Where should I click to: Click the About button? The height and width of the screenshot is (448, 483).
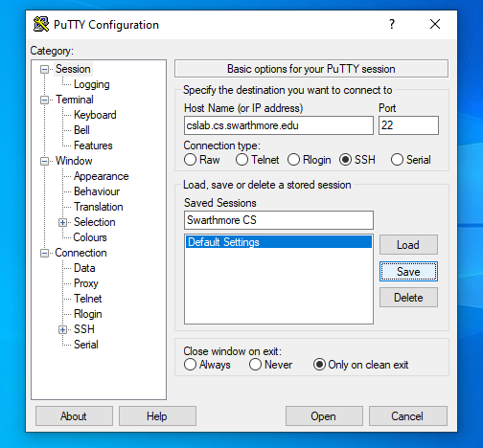[x=74, y=416]
